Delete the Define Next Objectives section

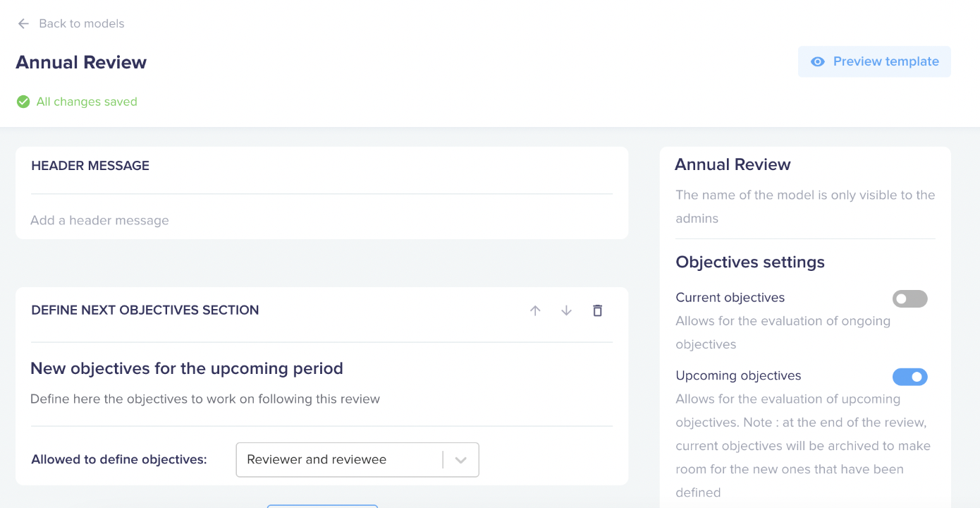(x=597, y=310)
